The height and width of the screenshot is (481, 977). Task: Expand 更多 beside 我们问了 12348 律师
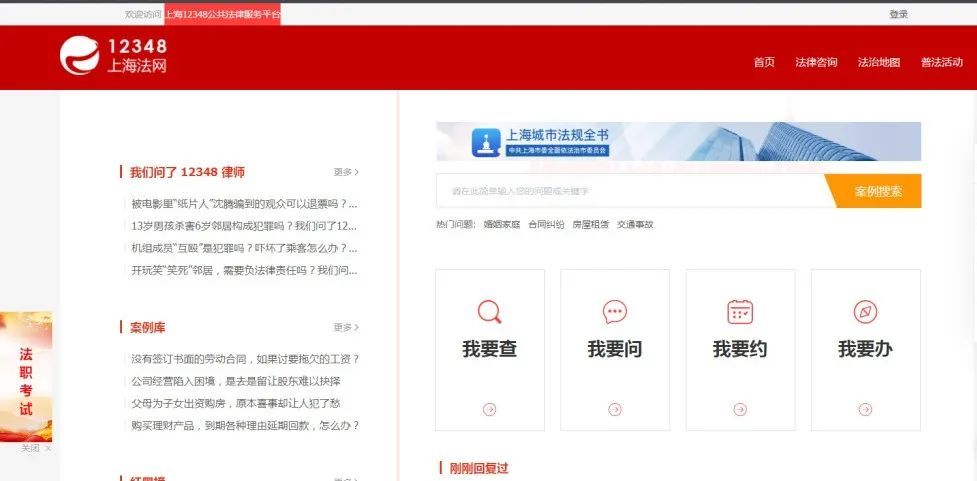coord(346,172)
